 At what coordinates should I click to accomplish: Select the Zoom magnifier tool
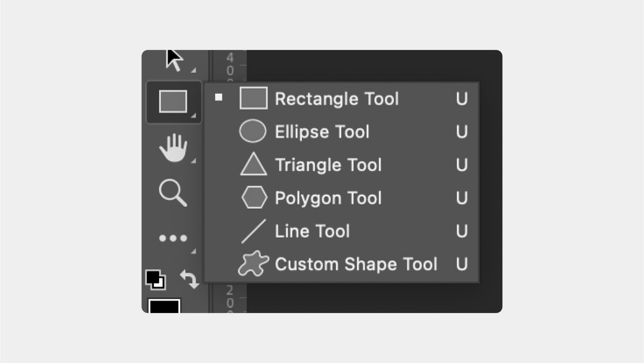[173, 193]
